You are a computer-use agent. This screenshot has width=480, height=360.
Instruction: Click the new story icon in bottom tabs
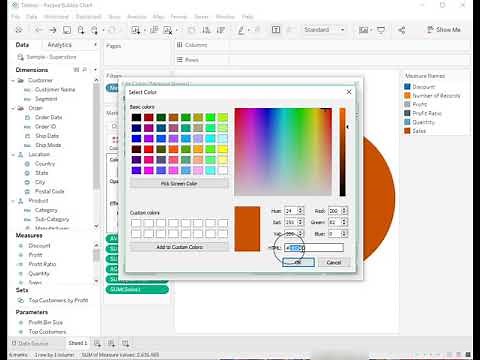(x=125, y=343)
